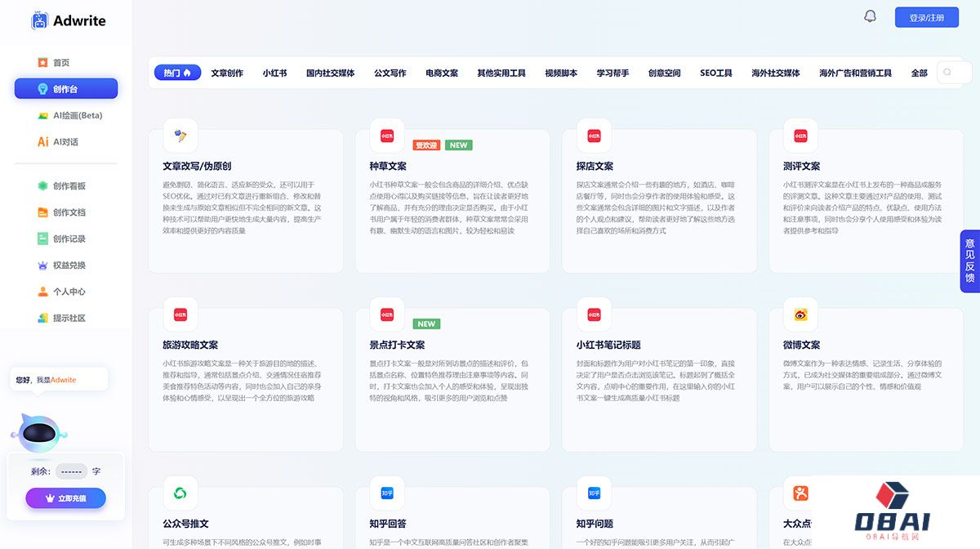This screenshot has width=980, height=549.
Task: Open AI对话 in the sidebar
Action: click(x=66, y=142)
